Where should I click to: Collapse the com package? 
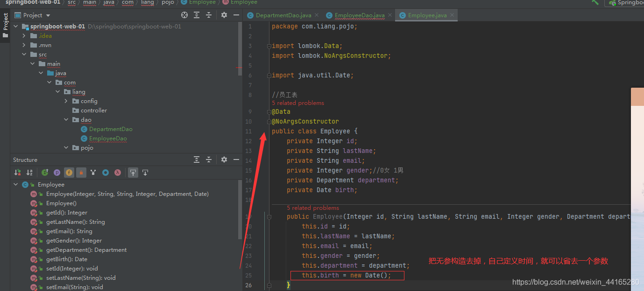49,83
